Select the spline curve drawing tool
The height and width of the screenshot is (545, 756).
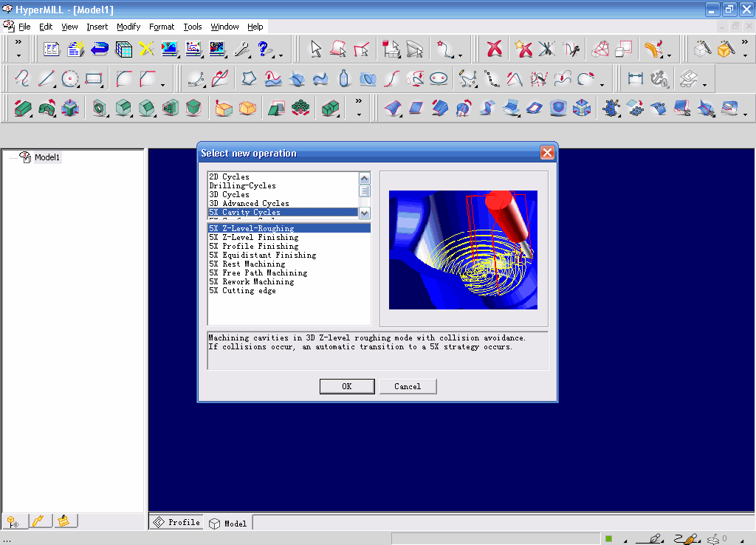[x=22, y=78]
